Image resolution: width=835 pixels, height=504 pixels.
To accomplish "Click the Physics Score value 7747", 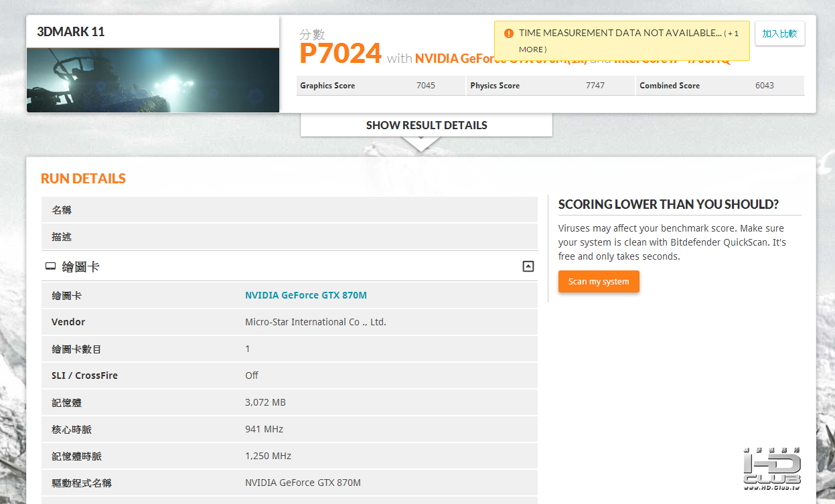I will point(595,86).
